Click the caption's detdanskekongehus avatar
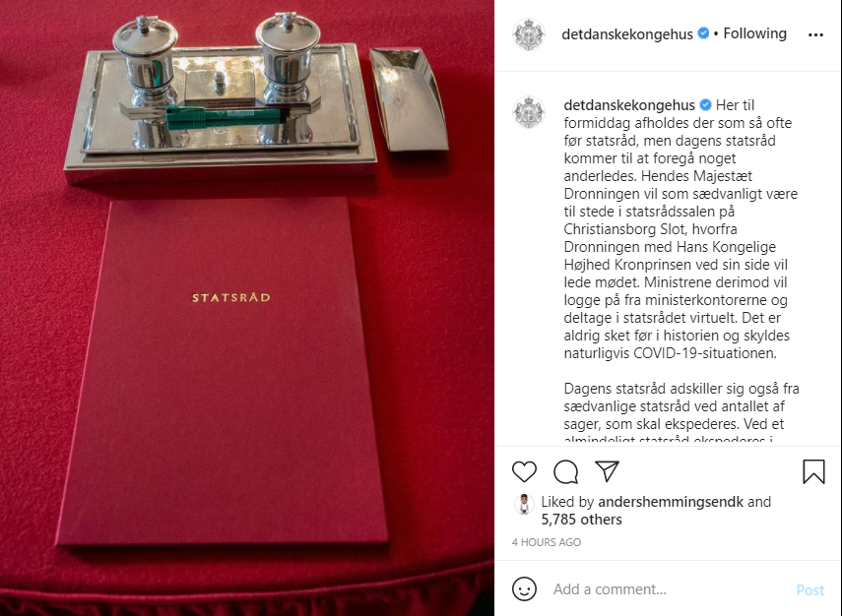842x616 pixels. click(x=529, y=113)
